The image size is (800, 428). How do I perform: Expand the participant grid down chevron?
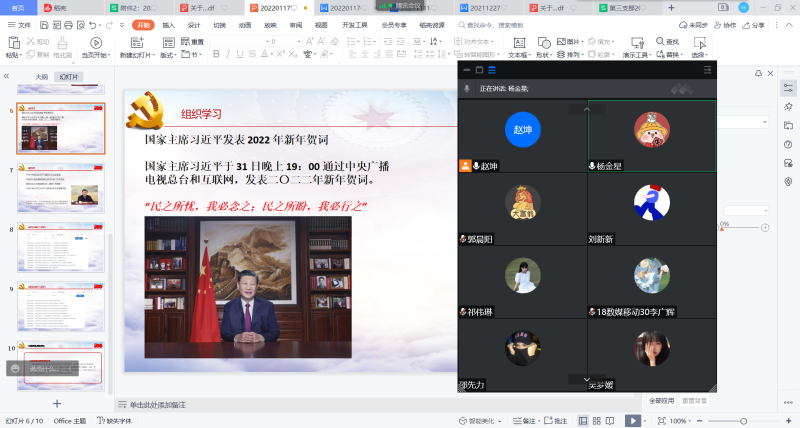[x=586, y=380]
